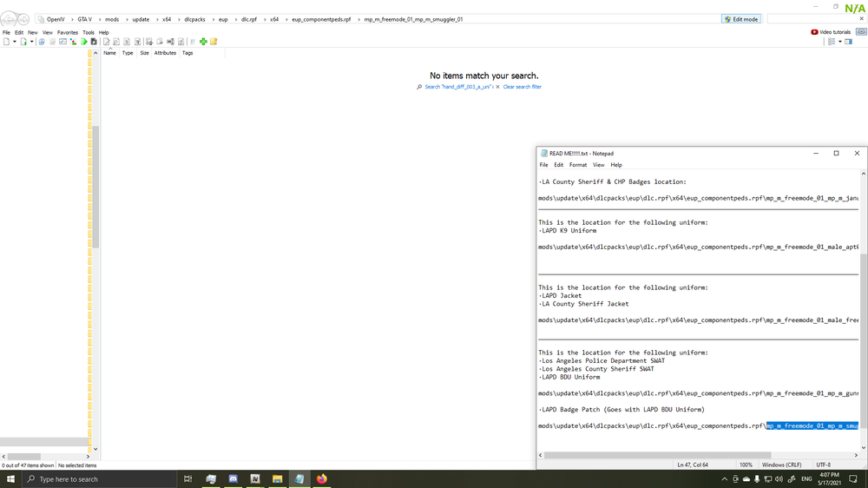Expand the breadcrumb arrow after OpenIV
The width and height of the screenshot is (868, 488).
[71, 19]
